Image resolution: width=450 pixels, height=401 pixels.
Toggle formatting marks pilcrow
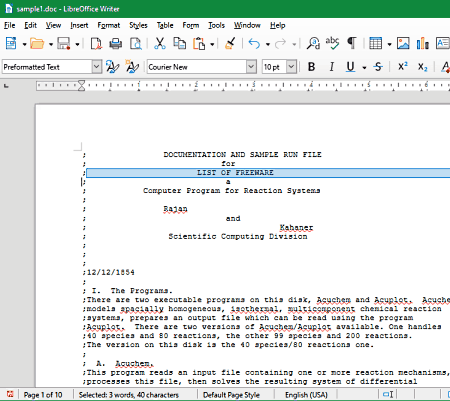(351, 43)
